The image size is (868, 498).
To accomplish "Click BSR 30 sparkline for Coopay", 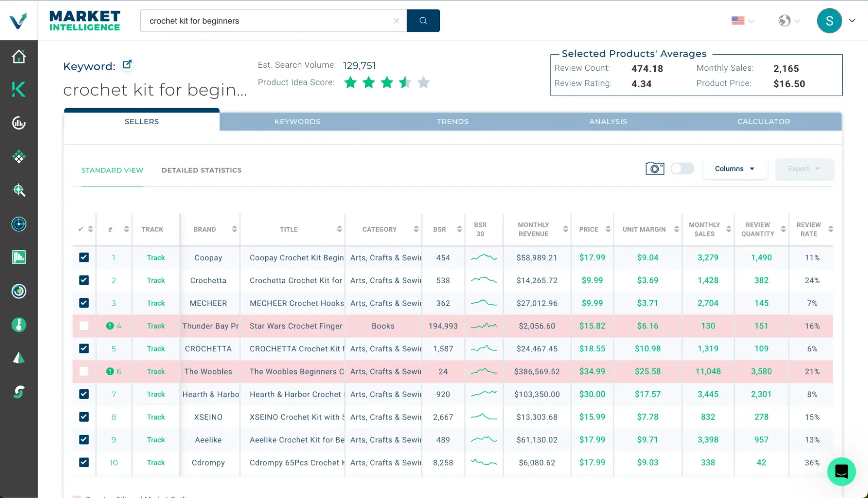I will tap(484, 257).
